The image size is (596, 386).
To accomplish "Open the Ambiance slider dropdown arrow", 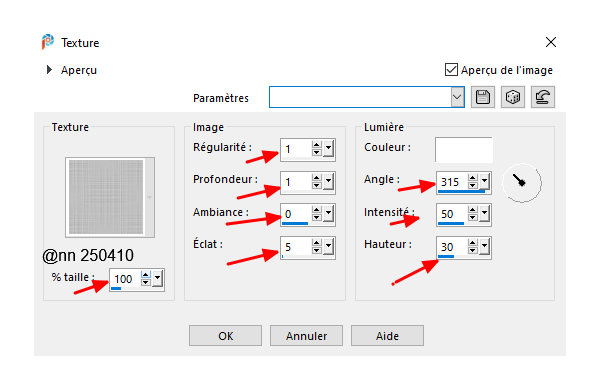I will point(328,214).
